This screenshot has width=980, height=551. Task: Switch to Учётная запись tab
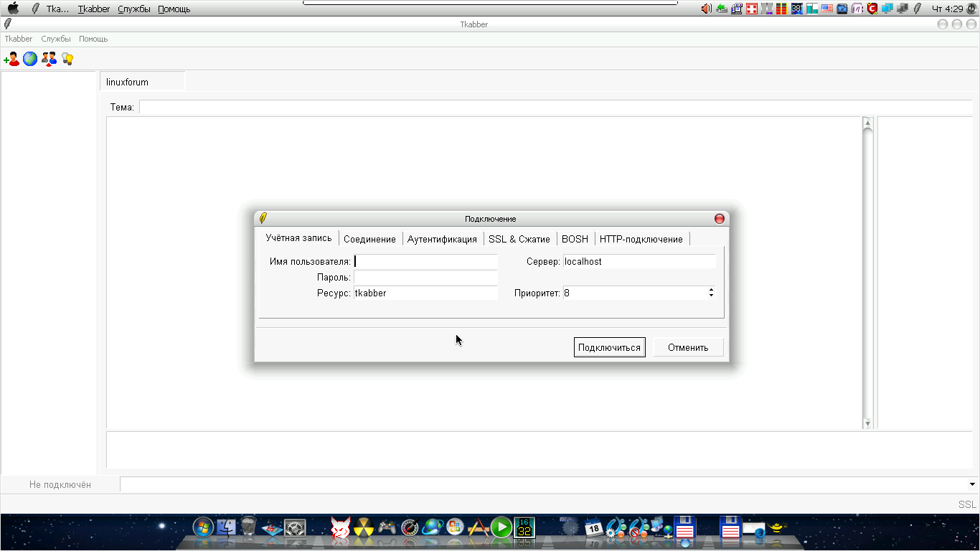pos(298,237)
